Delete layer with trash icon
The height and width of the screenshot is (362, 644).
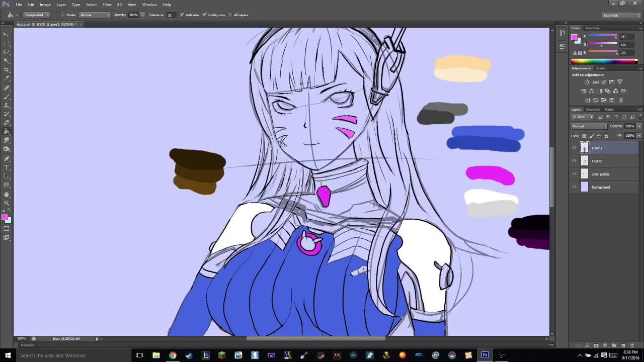[632, 345]
